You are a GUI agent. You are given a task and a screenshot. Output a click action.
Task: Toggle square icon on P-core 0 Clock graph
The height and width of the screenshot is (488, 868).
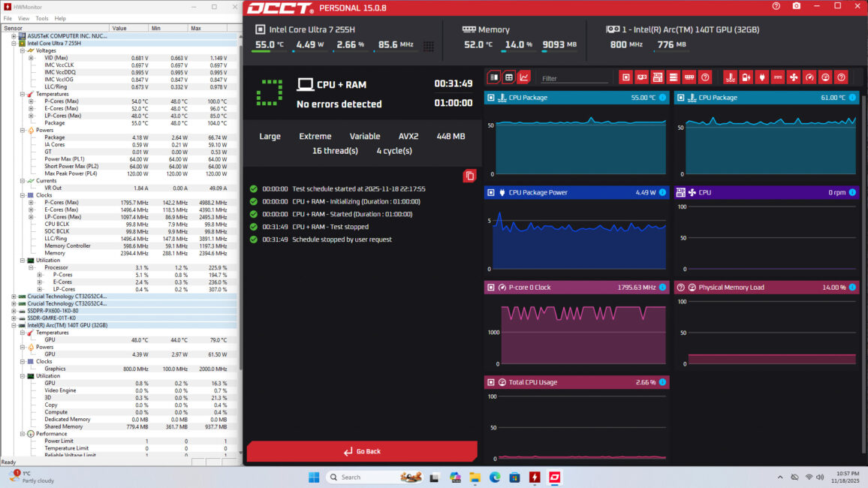[x=491, y=287]
